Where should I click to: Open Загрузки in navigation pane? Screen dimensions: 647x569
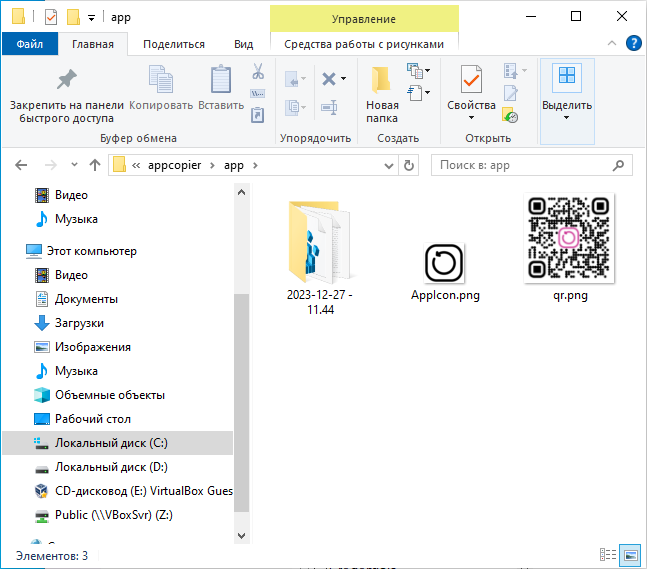(68, 323)
